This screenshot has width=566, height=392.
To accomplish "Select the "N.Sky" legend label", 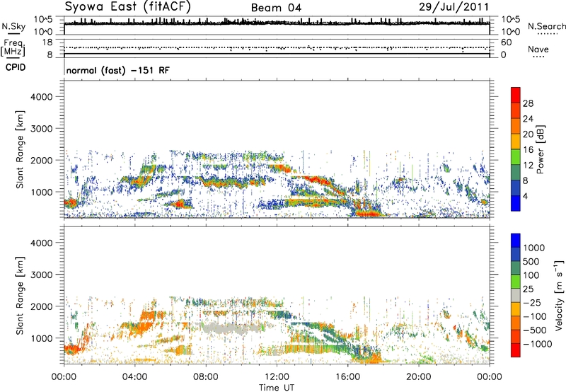I will [13, 26].
